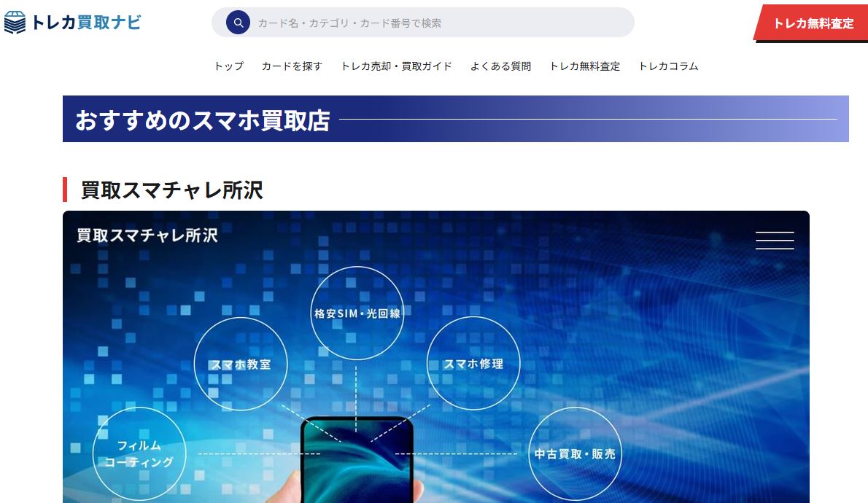Select the スマホ修理 circle

(473, 364)
